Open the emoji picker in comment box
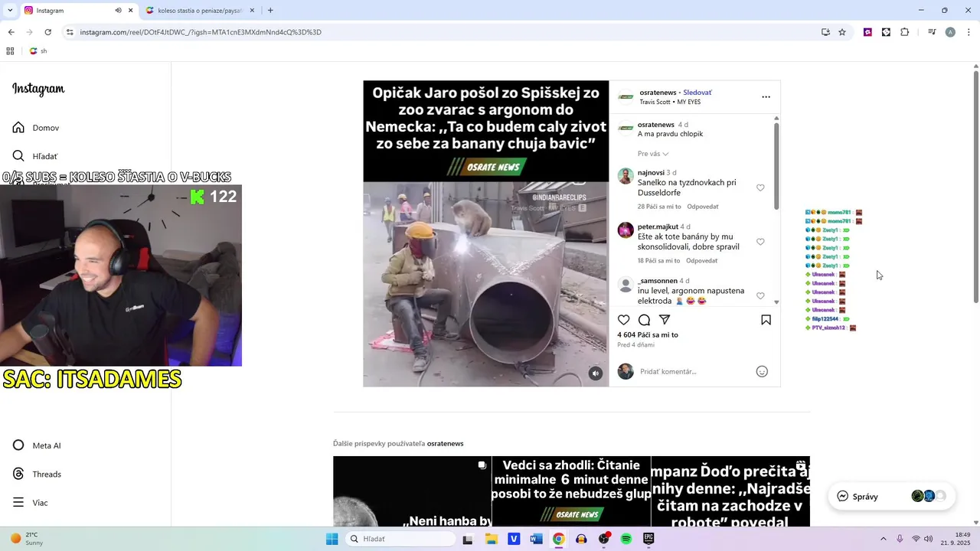Viewport: 980px width, 551px height. 762,371
